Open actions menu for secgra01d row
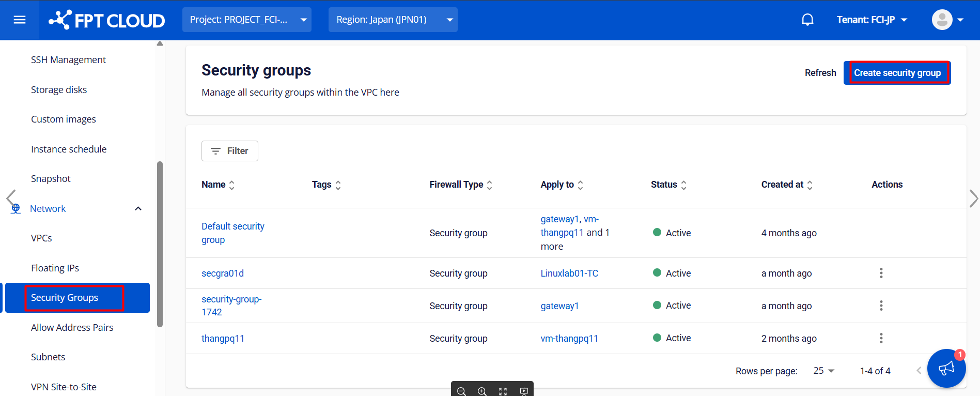 tap(881, 273)
